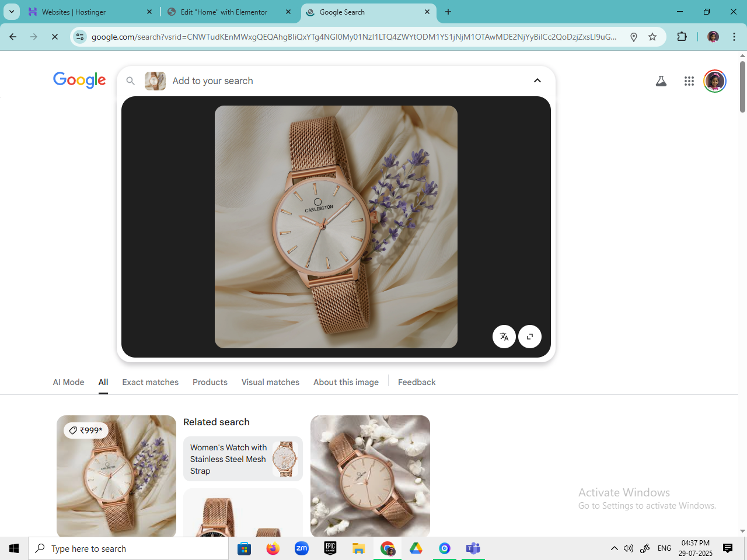Open the Chrome extensions puzzle icon
The image size is (747, 560).
click(682, 37)
